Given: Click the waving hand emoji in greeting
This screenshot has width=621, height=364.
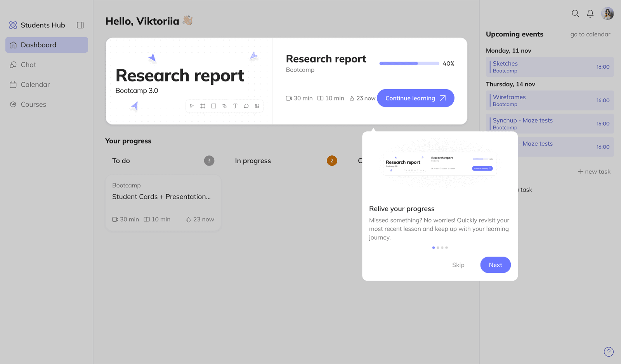Looking at the screenshot, I should click(188, 20).
